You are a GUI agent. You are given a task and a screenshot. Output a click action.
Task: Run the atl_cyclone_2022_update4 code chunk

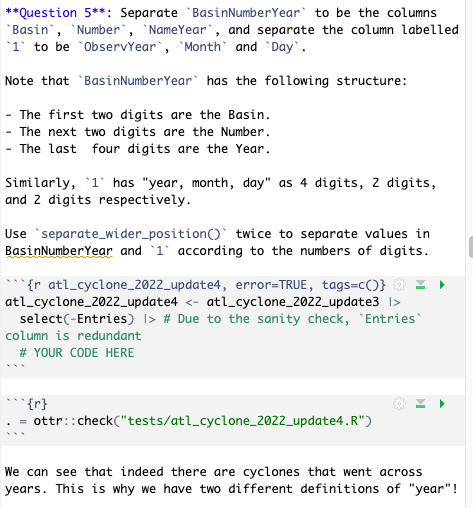pos(442,285)
